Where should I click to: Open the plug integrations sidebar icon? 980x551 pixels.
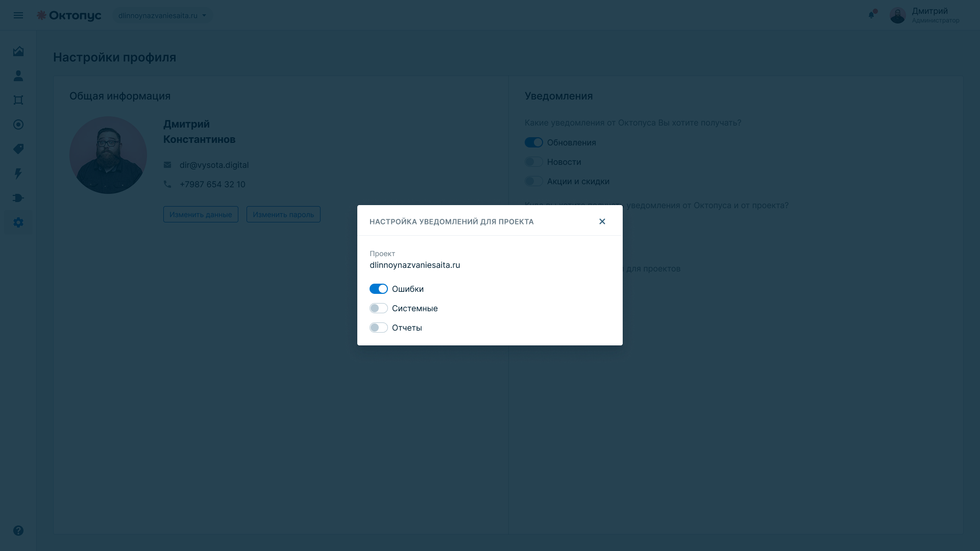18,198
